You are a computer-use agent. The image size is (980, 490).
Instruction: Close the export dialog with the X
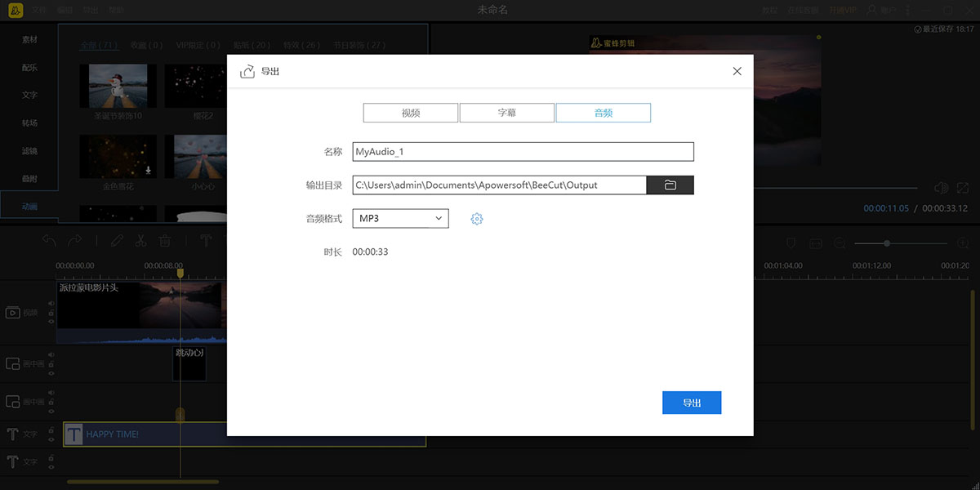tap(737, 72)
